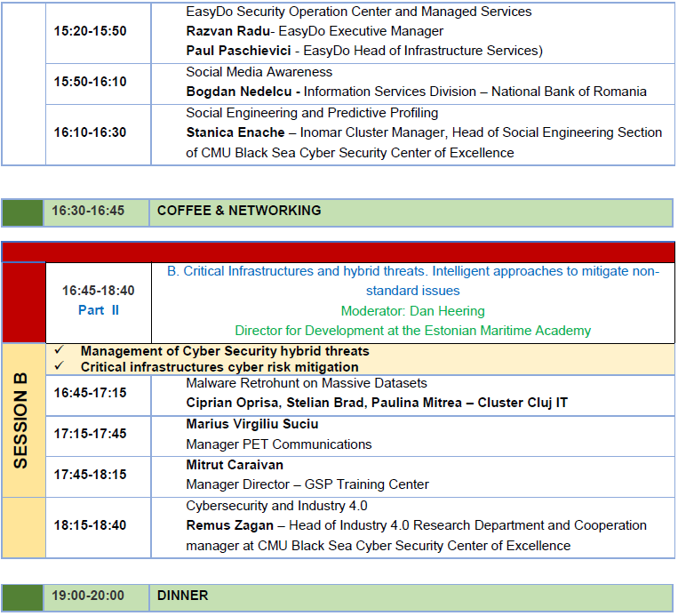Click checkmark beside 'Management of Cyber Security hybrid threats'

60,349
